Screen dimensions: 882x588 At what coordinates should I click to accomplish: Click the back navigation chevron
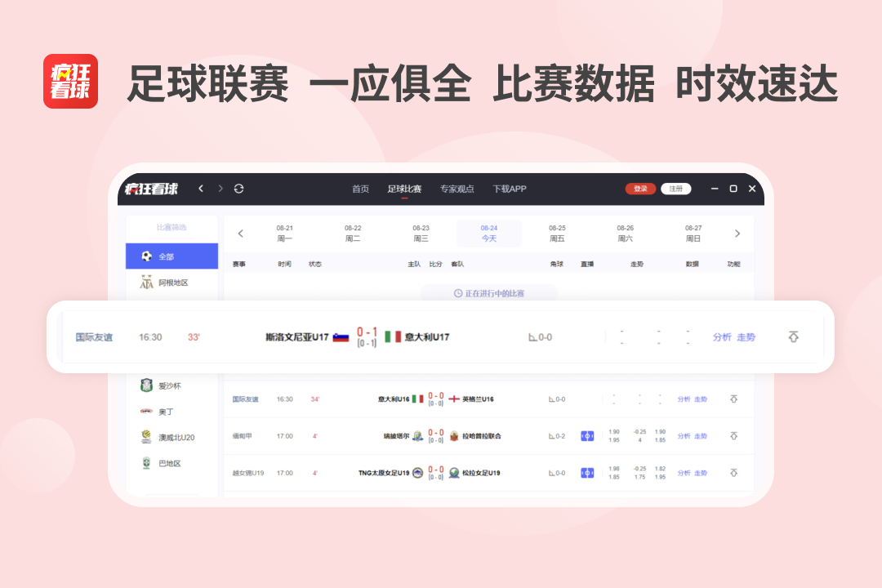click(201, 189)
